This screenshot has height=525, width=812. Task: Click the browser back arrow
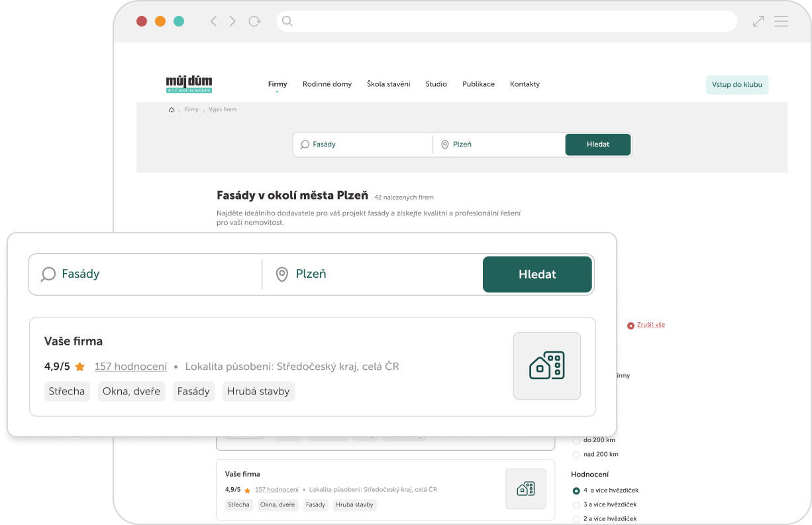pyautogui.click(x=213, y=21)
